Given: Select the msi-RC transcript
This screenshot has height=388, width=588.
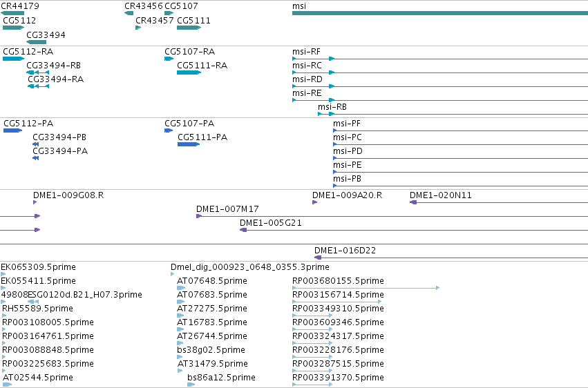Looking at the screenshot, I should 440,72.
